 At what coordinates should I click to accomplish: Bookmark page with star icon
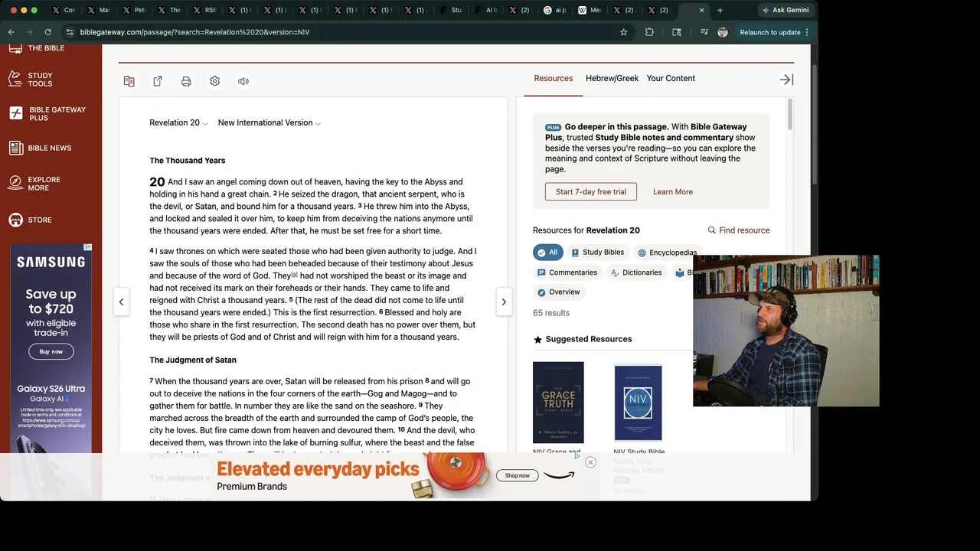point(624,32)
